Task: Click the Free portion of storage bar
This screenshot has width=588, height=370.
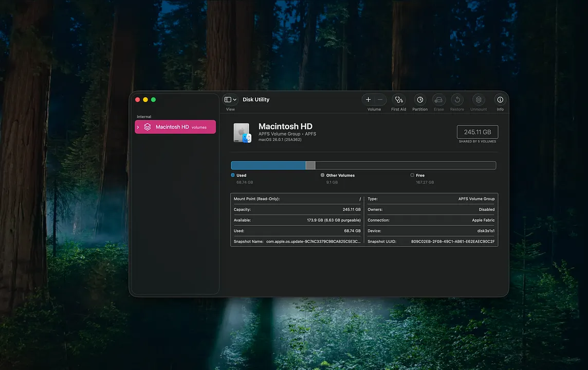Action: [406, 165]
